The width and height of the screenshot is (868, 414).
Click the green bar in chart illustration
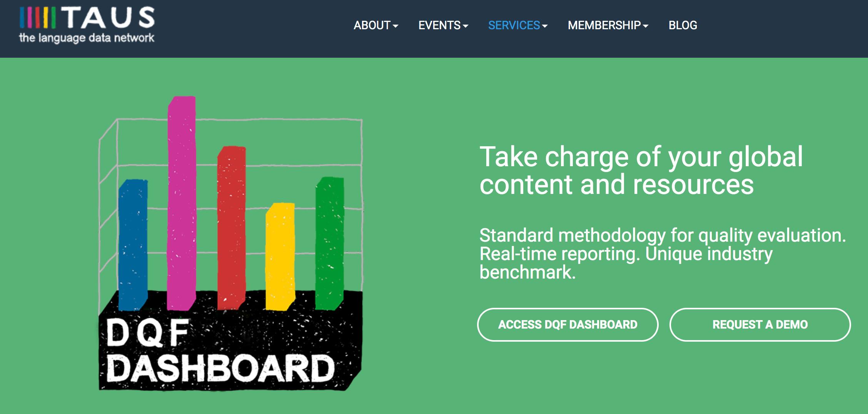pos(329,243)
